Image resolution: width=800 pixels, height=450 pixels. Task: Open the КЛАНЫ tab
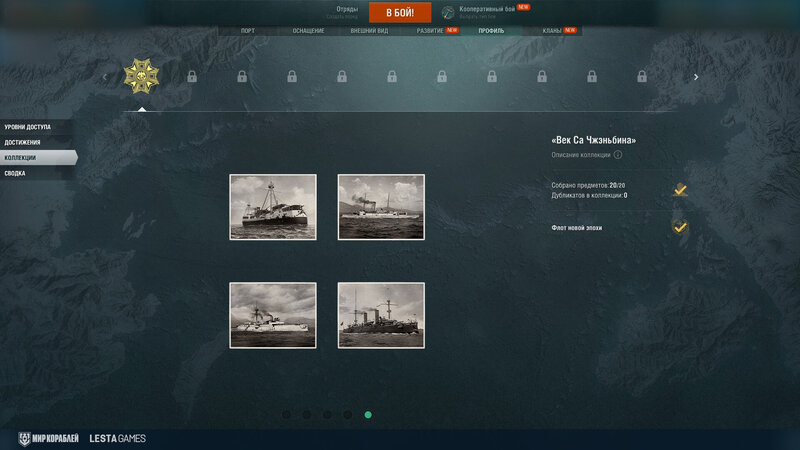tap(552, 31)
